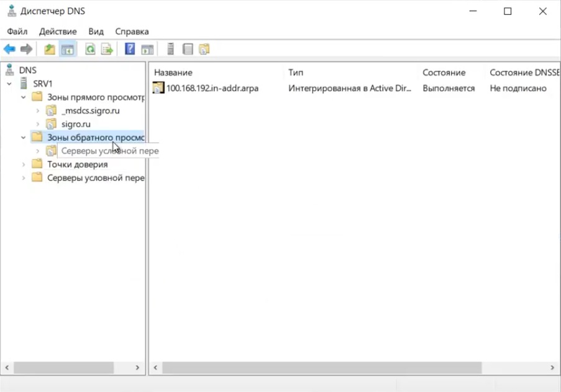
Task: Click the blue Back arrow in toolbar
Action: coord(9,49)
